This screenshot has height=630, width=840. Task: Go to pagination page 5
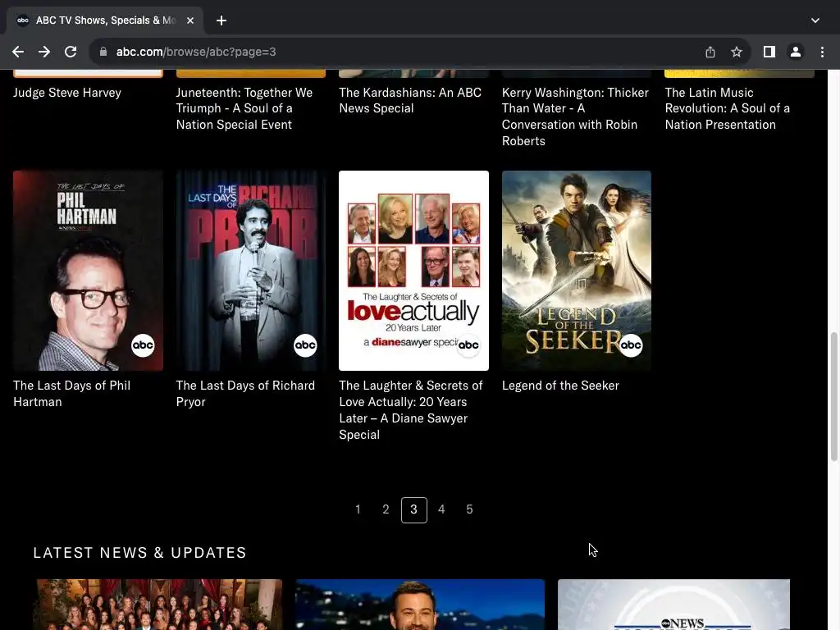(469, 509)
